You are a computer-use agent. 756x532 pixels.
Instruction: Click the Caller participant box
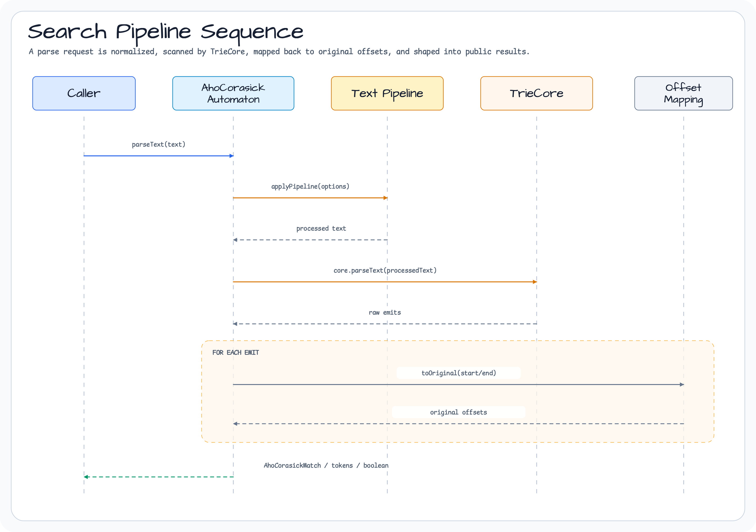(x=84, y=93)
